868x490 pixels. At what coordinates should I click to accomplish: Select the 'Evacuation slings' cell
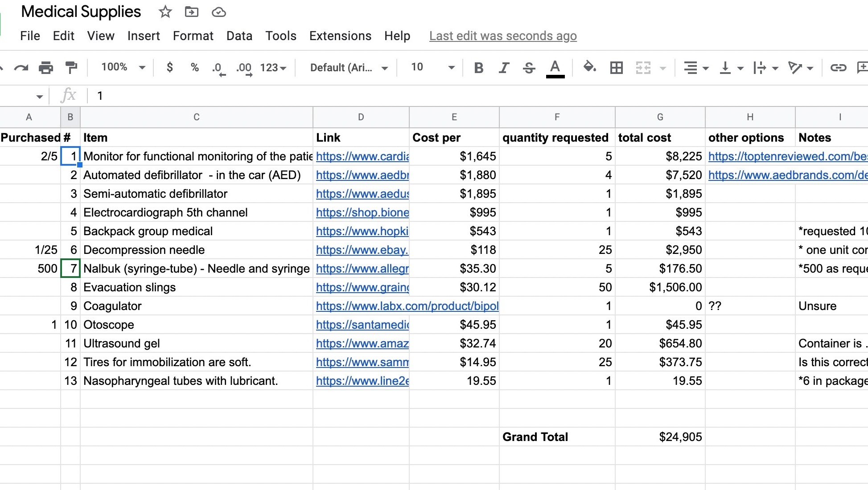(197, 287)
